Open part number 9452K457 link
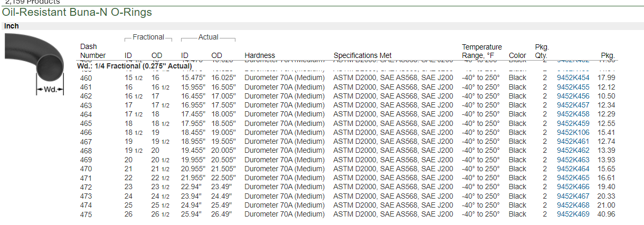This screenshot has height=225, width=644. click(x=573, y=105)
